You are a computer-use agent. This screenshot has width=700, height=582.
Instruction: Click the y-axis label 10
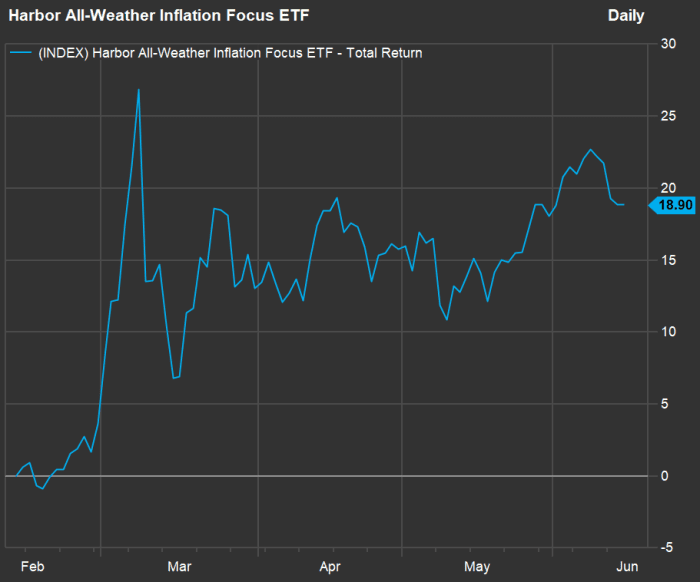(668, 332)
